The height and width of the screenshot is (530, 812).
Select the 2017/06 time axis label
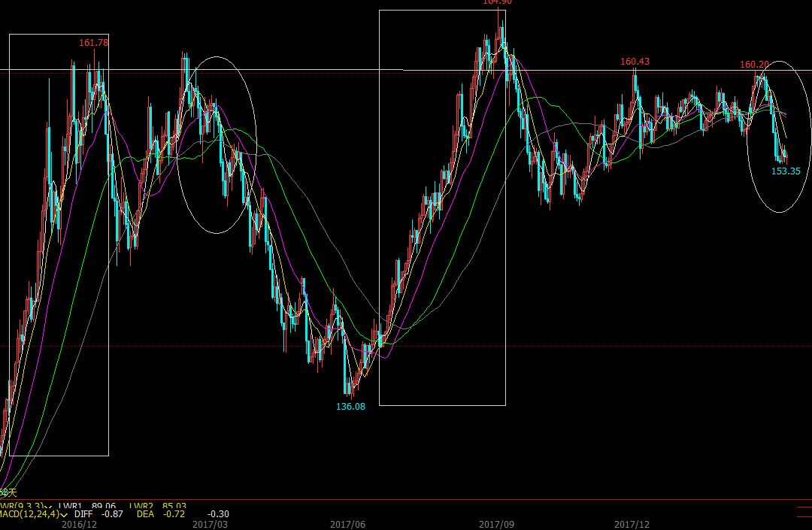click(x=347, y=524)
